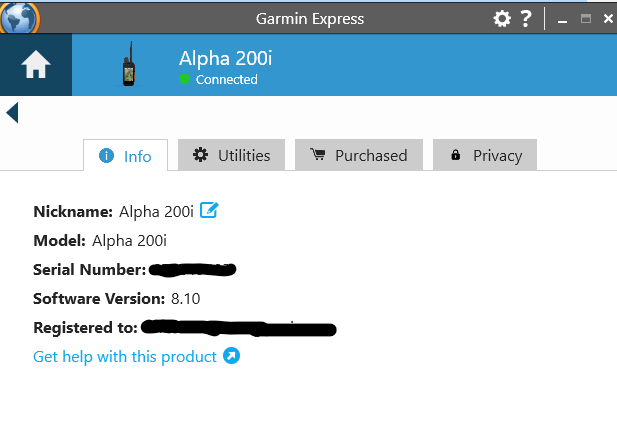Open Get help with this product link
The image size is (617, 444).
[125, 357]
